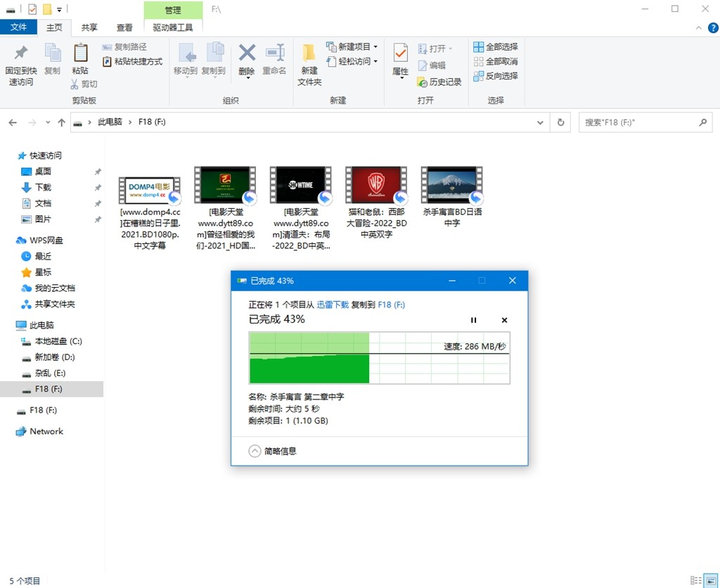Screen dimensions: 720x588
Task: Create a new folder with the New Folder icon
Action: coord(309,62)
